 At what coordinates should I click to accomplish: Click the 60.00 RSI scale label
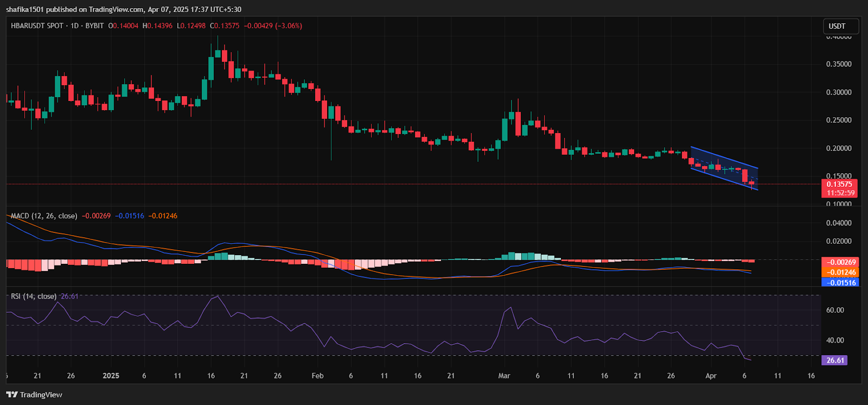coord(835,310)
